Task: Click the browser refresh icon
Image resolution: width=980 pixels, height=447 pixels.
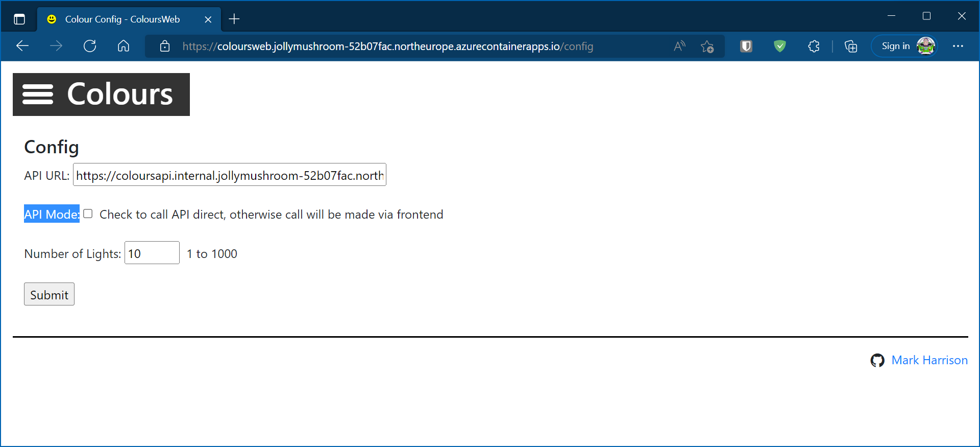Action: pyautogui.click(x=90, y=46)
